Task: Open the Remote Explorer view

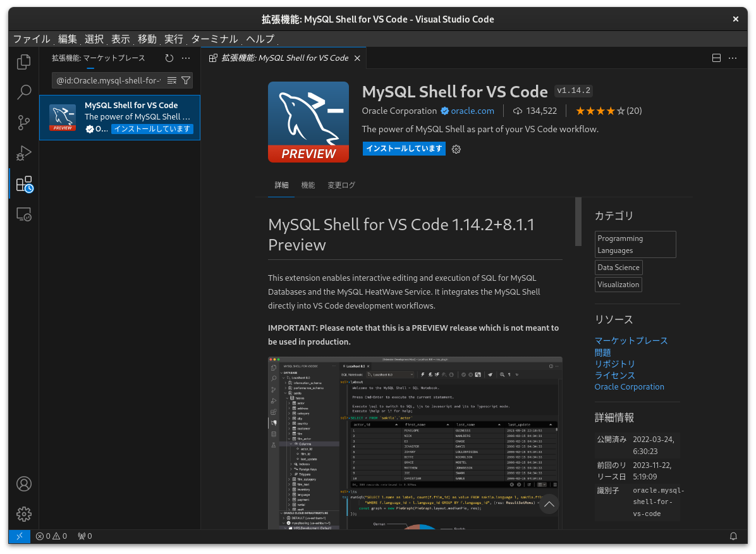Action: [23, 214]
